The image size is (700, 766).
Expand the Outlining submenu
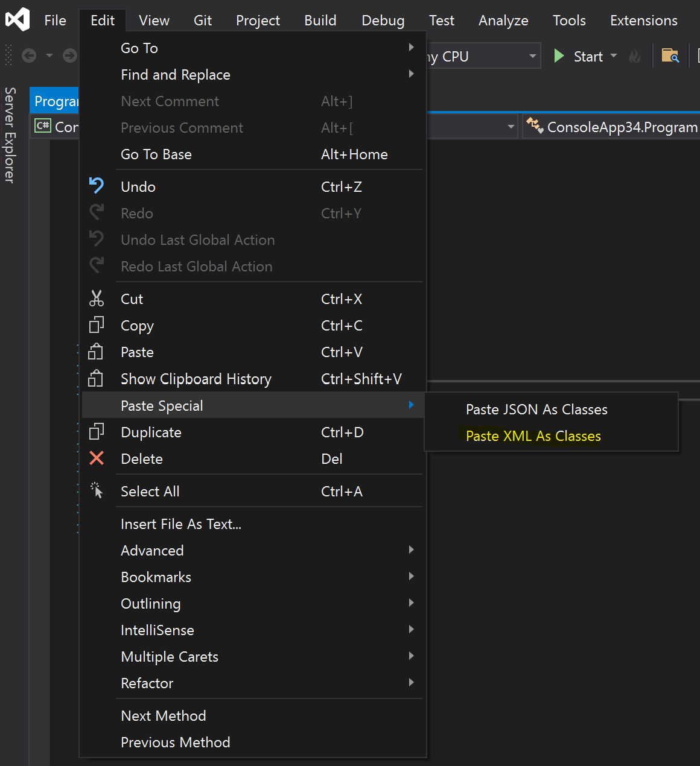tap(252, 603)
